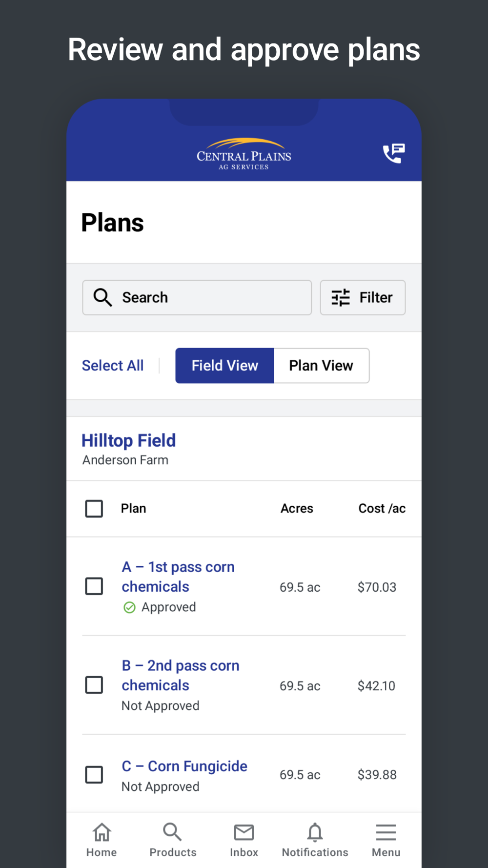
Task: Click into the Search input field
Action: tap(210, 297)
